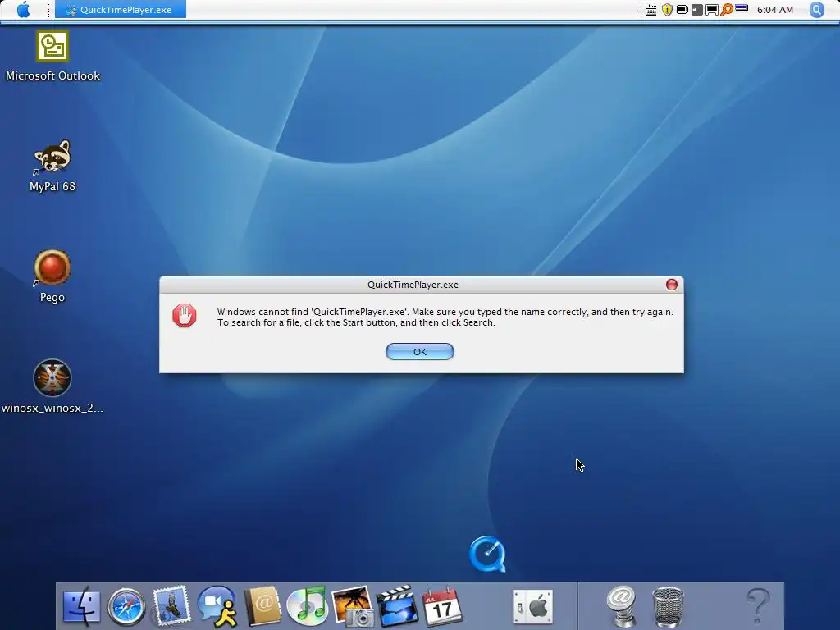Open Mail stamp icon in dock
This screenshot has height=630, width=840.
pos(171,606)
